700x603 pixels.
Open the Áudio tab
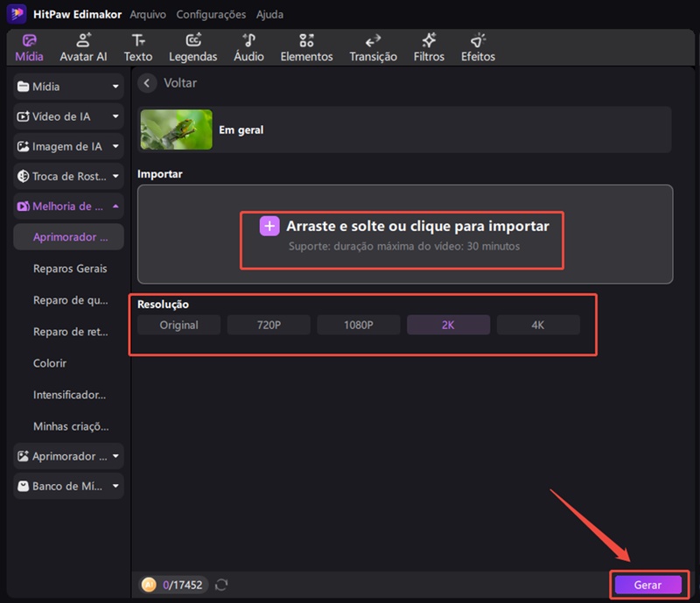[x=248, y=48]
